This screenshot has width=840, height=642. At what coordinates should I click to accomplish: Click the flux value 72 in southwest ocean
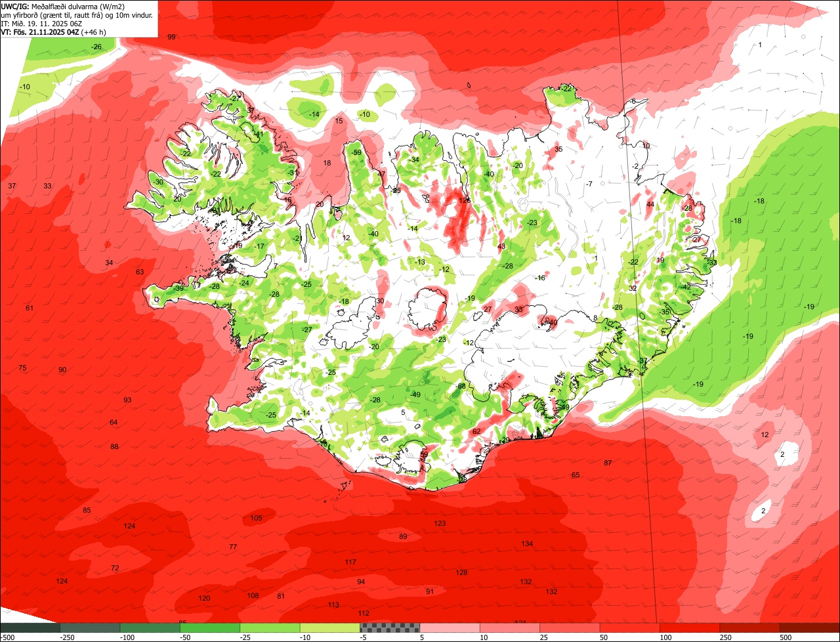click(x=115, y=568)
